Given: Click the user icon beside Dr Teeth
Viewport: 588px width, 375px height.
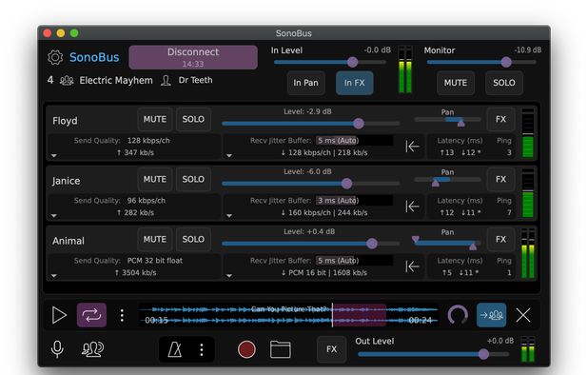Looking at the screenshot, I should point(166,80).
